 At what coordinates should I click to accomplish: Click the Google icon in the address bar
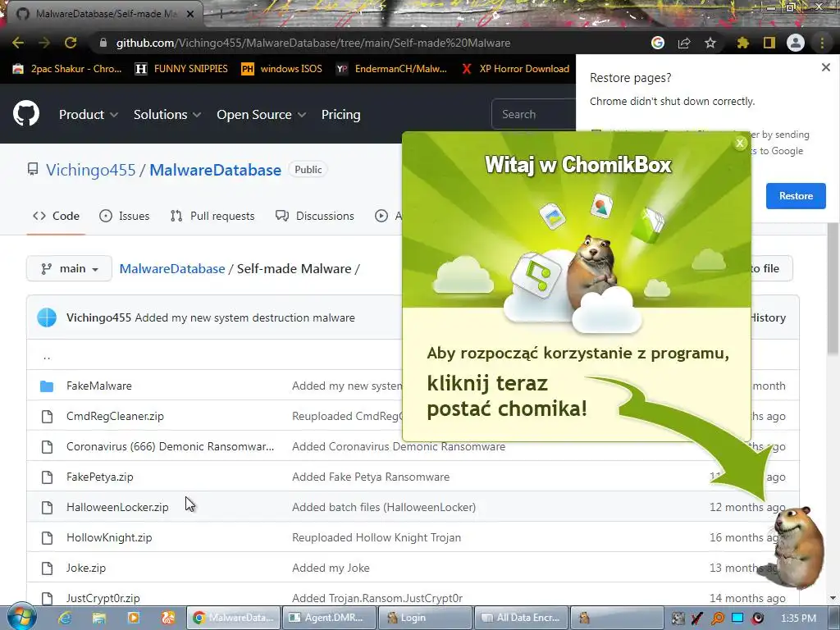click(658, 43)
